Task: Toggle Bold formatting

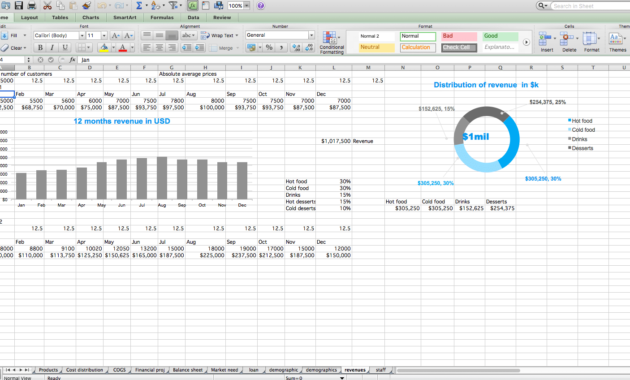Action: point(40,47)
